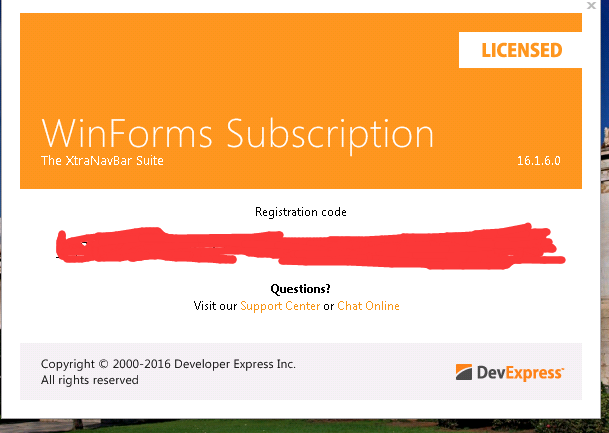Screen dimensions: 609x433
Task: Click the version number 16.1.6.0
Action: 538,160
